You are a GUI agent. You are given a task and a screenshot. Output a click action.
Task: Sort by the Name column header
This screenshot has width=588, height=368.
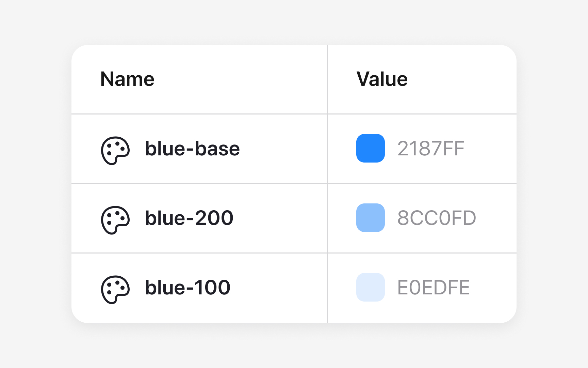127,79
